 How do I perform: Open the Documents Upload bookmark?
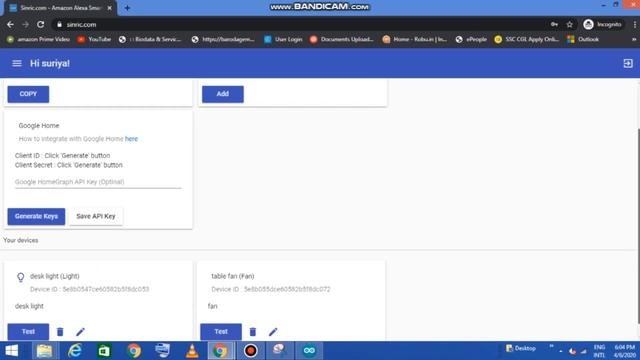pyautogui.click(x=342, y=40)
